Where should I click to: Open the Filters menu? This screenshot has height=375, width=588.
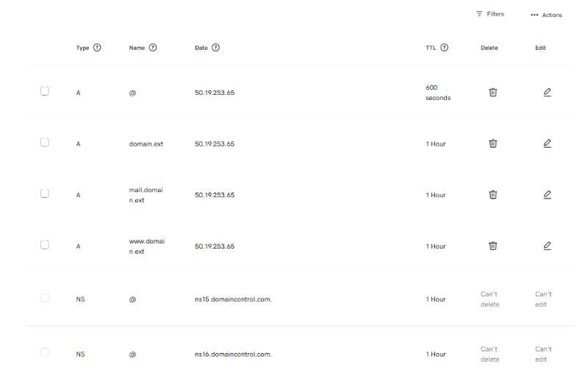point(490,14)
